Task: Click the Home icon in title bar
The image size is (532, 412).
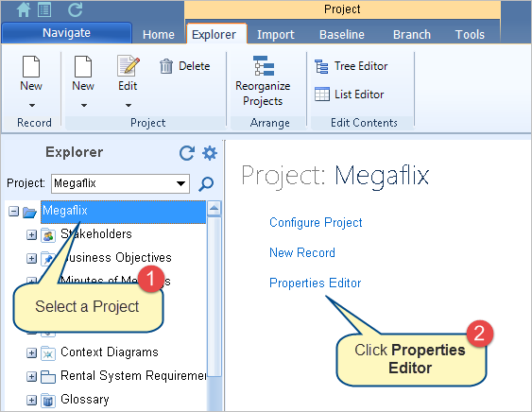Action: pyautogui.click(x=24, y=9)
